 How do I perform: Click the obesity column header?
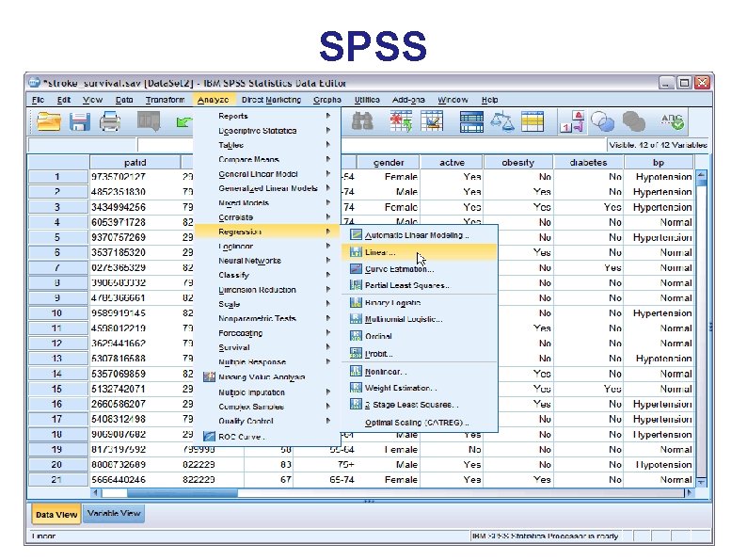pyautogui.click(x=517, y=163)
